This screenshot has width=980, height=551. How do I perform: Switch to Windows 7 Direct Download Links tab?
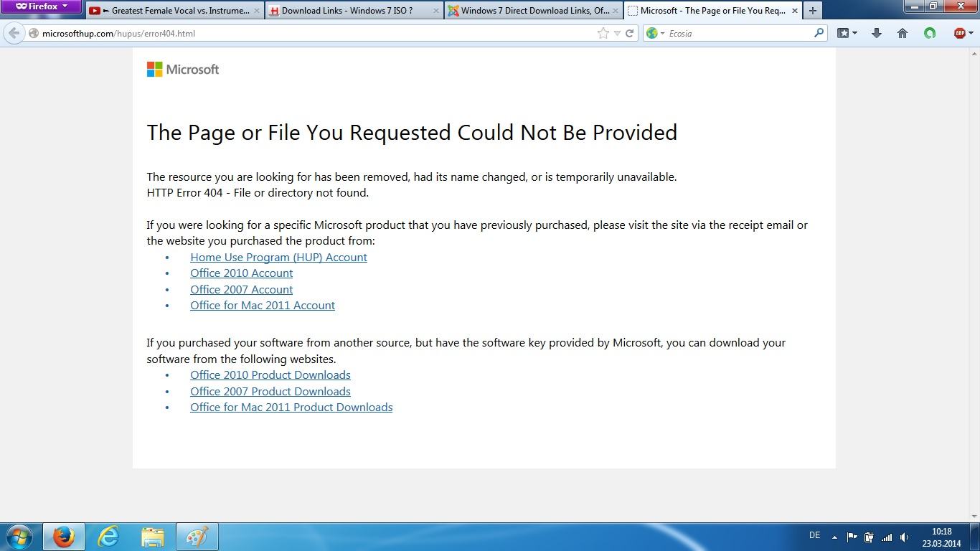[x=532, y=11]
